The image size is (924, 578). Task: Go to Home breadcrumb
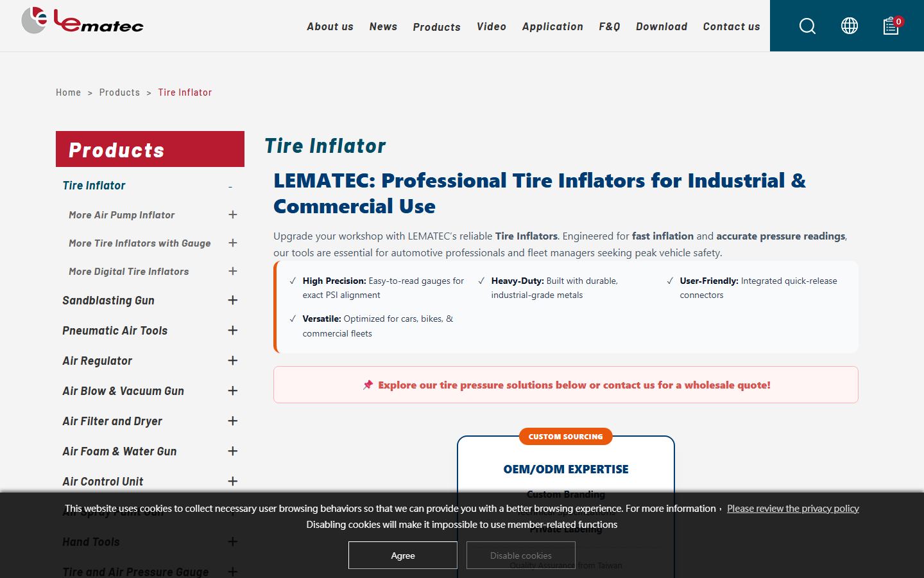tap(68, 92)
